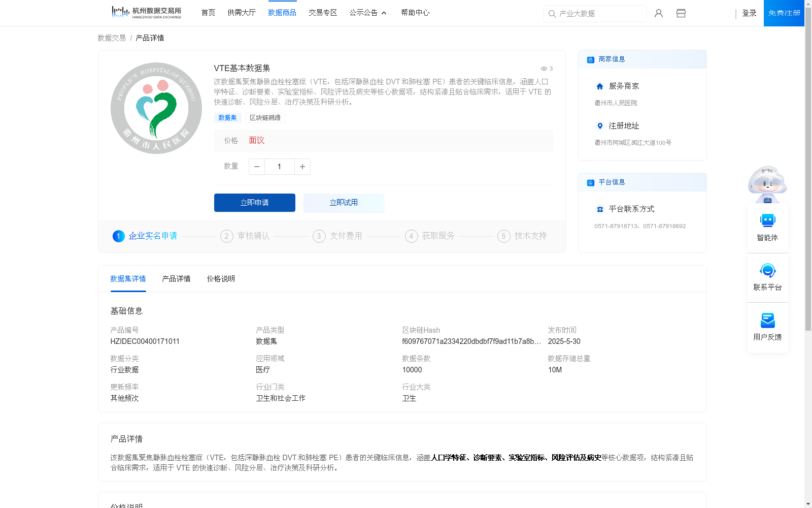Viewport: 812px width, 508px height.
Task: Click the Hangzhou Data Exchange logo
Action: [x=146, y=13]
